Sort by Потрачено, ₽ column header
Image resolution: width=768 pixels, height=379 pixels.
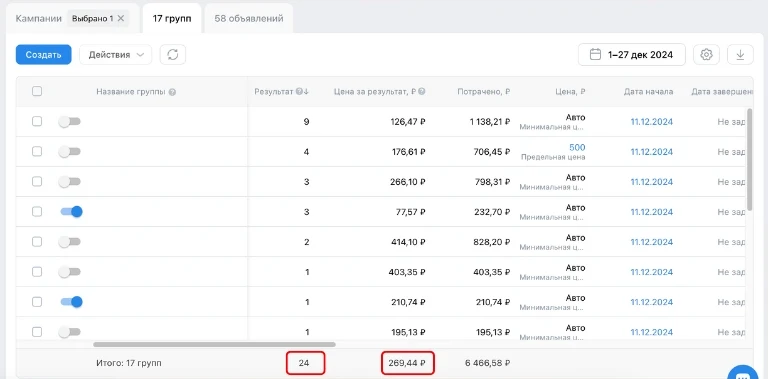point(484,92)
